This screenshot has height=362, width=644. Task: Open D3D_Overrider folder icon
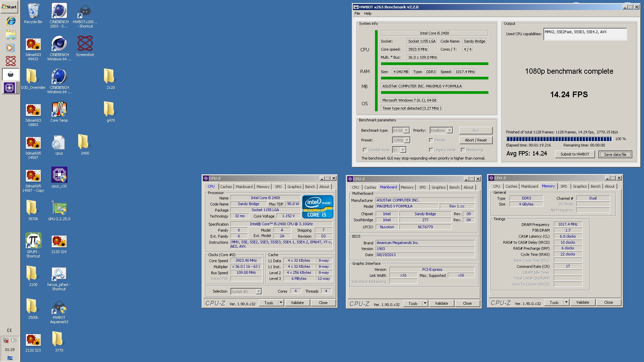point(33,79)
